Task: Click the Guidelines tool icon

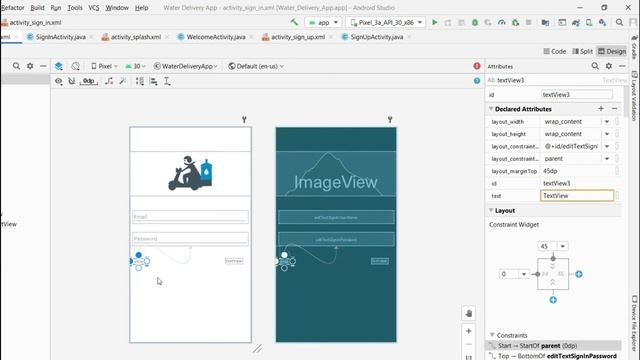Action: (167, 81)
